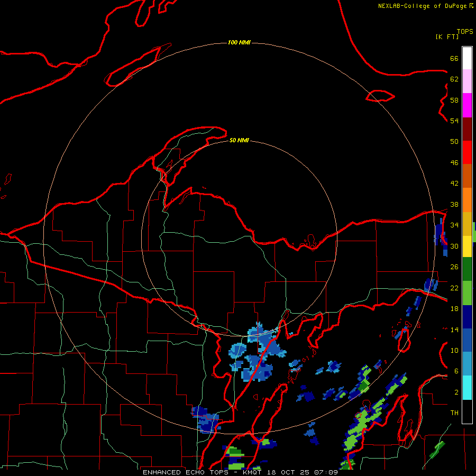This screenshot has height=476, width=476.
Task: Select the light blue legend swatch
Action: [x=467, y=364]
